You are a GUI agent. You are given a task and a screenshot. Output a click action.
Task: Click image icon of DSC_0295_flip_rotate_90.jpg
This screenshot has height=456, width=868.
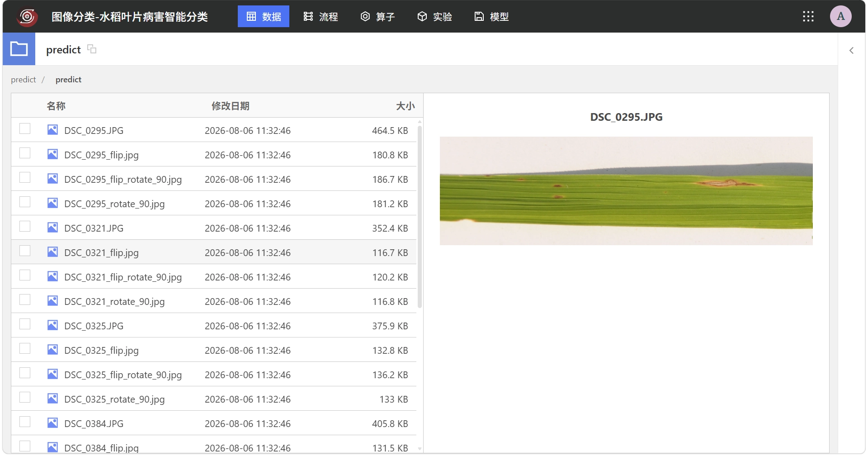point(52,179)
